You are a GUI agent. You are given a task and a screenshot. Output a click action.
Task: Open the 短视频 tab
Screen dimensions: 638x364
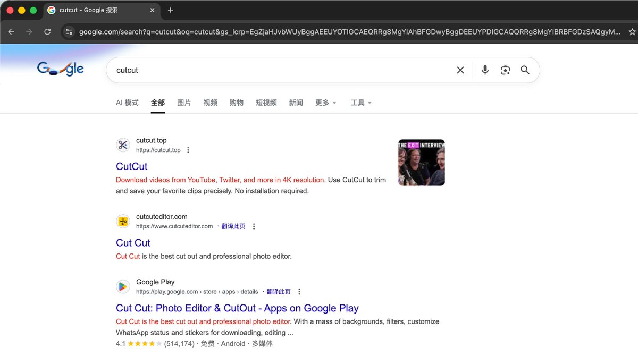click(x=266, y=103)
